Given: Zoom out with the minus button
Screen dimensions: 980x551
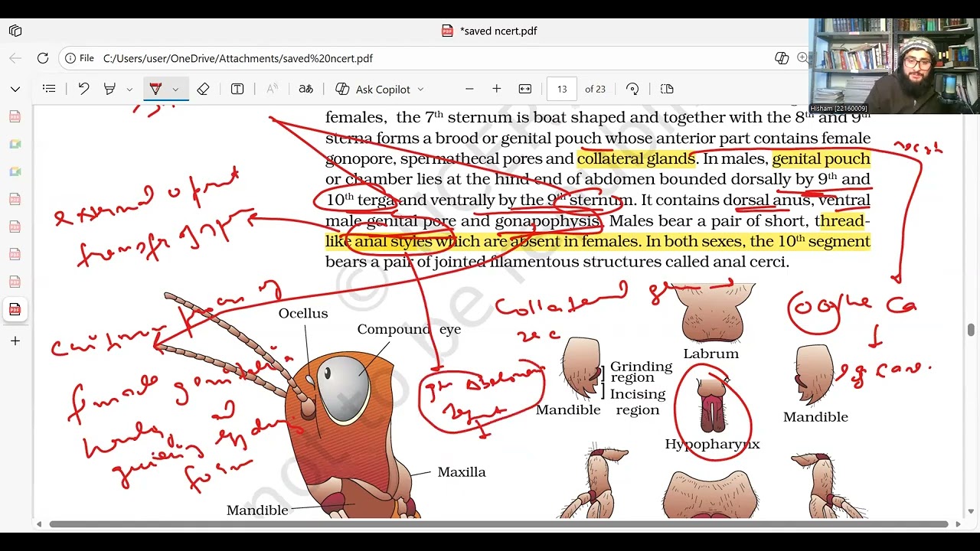Looking at the screenshot, I should point(469,89).
